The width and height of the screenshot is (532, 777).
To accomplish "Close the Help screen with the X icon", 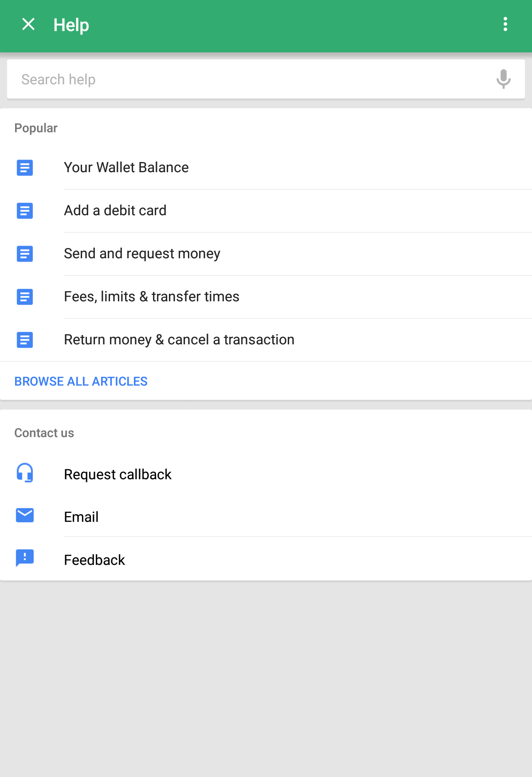I will point(28,24).
